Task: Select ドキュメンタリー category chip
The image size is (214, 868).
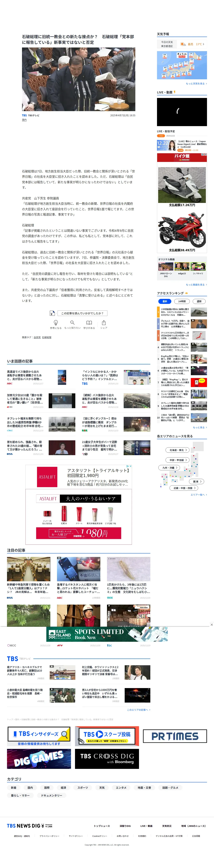Action: [51, 795]
